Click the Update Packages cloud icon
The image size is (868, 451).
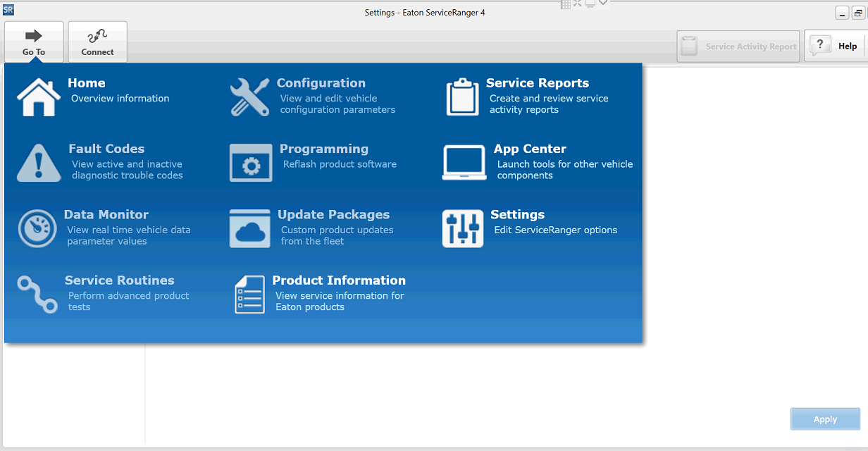pyautogui.click(x=250, y=228)
